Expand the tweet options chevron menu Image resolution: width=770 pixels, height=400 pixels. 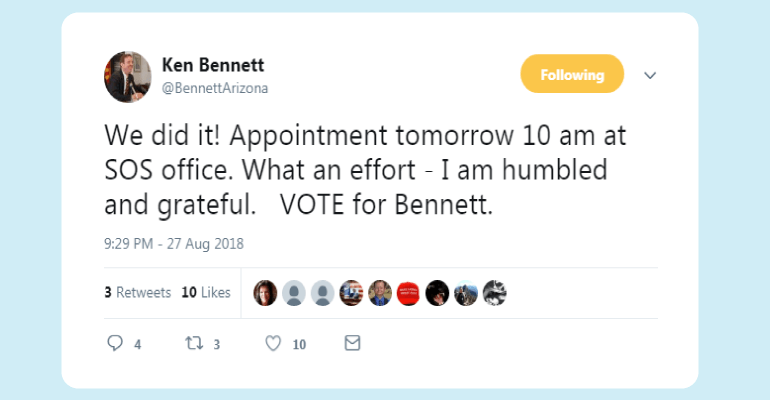point(650,76)
